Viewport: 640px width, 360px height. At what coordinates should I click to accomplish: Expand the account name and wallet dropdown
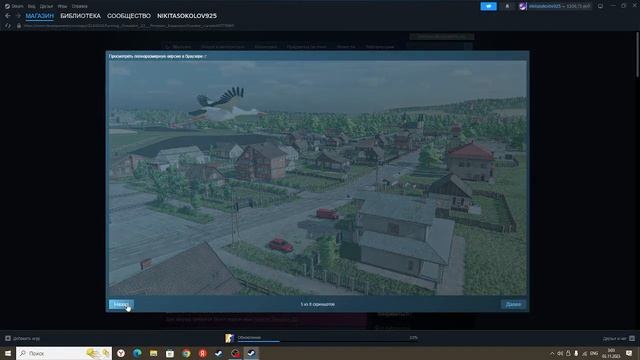(560, 6)
